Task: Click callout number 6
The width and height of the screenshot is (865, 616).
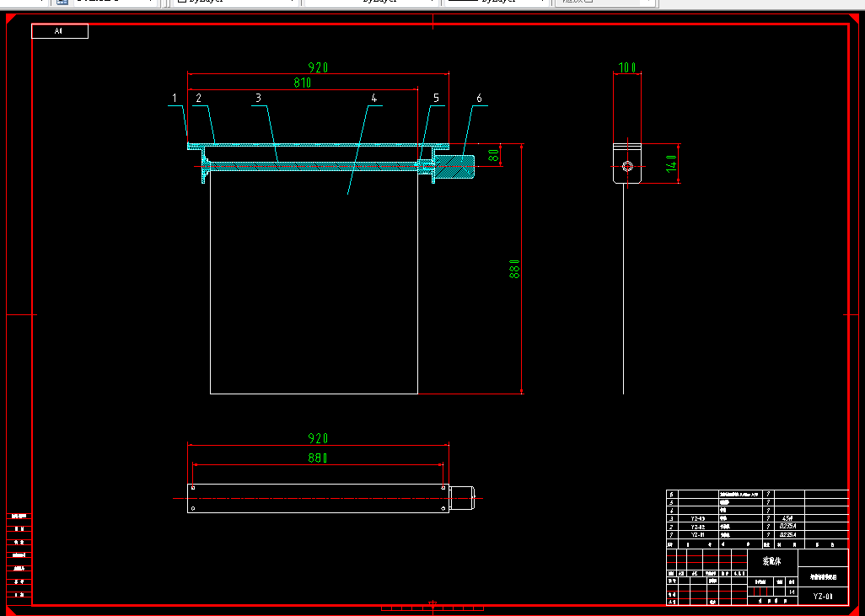Action: [479, 98]
